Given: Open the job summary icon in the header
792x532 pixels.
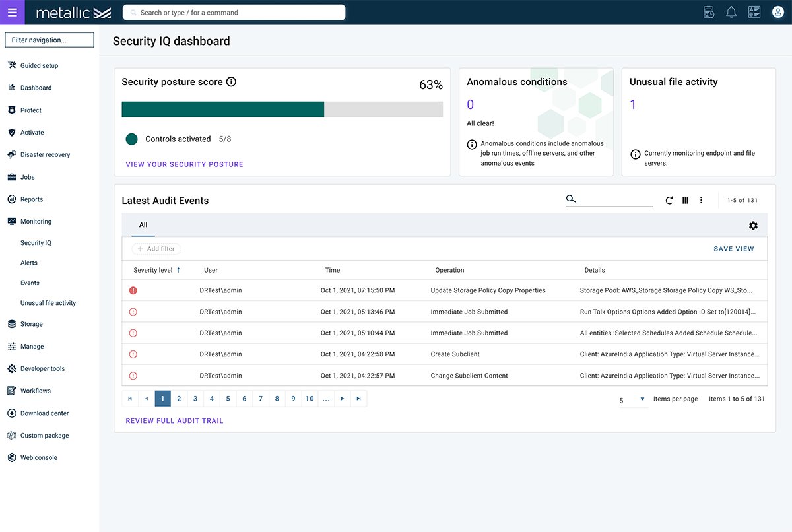Looking at the screenshot, I should click(x=708, y=11).
